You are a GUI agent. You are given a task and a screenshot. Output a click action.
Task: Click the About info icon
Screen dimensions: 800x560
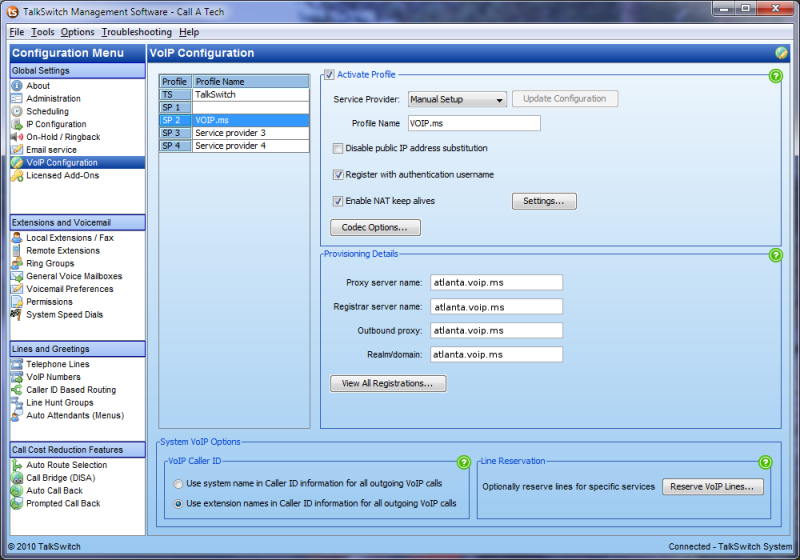17,86
